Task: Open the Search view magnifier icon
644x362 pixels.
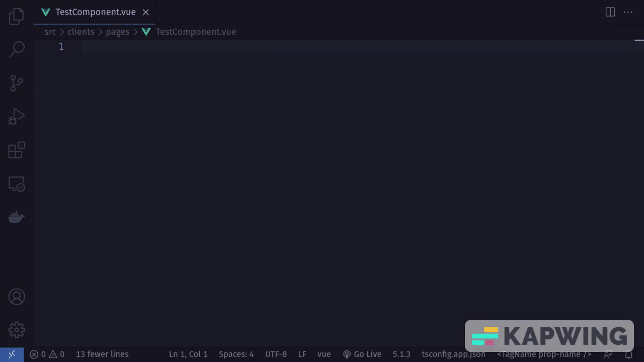Action: [x=17, y=49]
